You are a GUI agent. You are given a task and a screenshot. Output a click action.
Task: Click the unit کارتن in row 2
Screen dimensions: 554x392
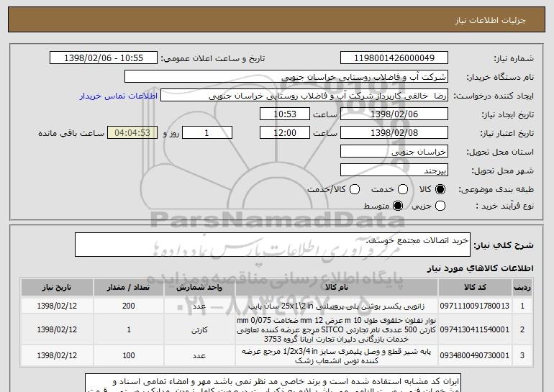point(199,330)
